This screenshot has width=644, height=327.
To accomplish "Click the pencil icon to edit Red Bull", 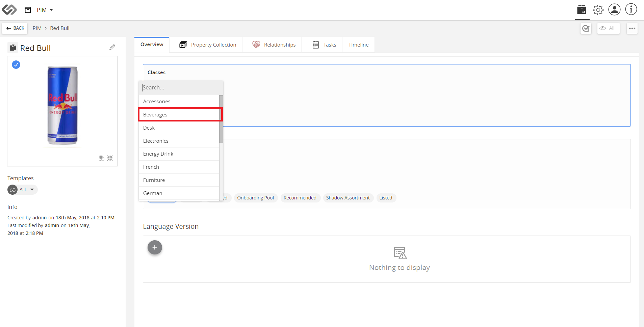I will (x=112, y=48).
